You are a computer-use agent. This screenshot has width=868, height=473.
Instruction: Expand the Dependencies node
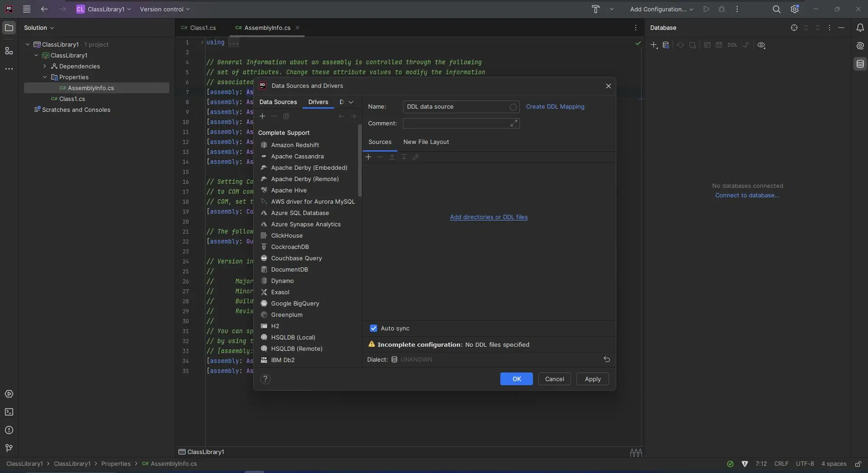(x=45, y=67)
